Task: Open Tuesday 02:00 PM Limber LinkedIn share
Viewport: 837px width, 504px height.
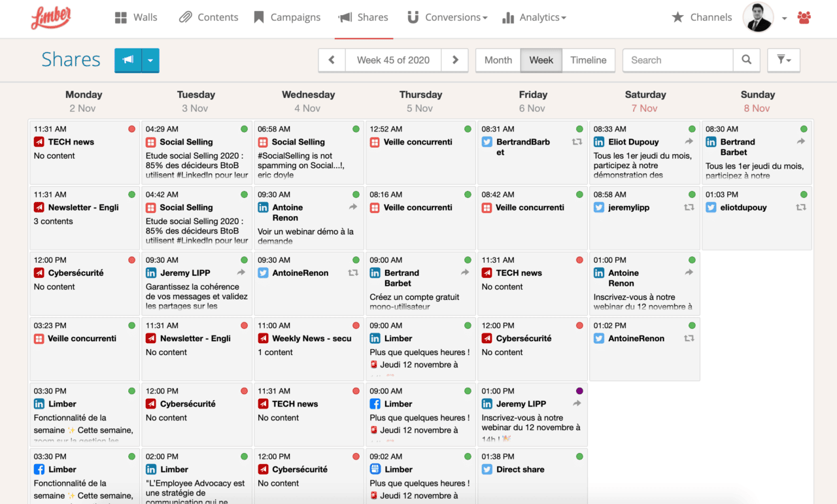Action: 197,476
